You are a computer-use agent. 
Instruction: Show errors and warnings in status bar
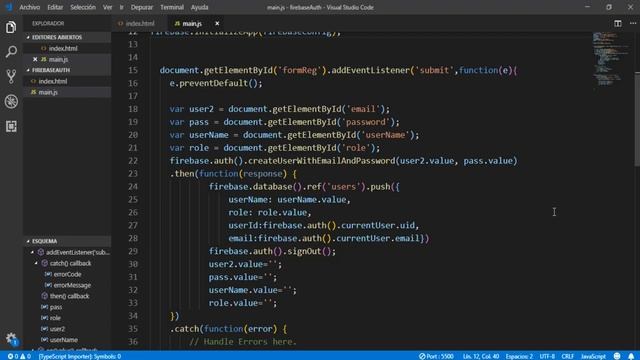tap(19, 356)
